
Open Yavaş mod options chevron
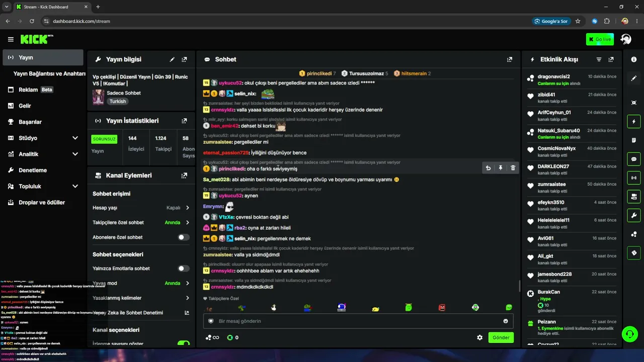pos(188,283)
